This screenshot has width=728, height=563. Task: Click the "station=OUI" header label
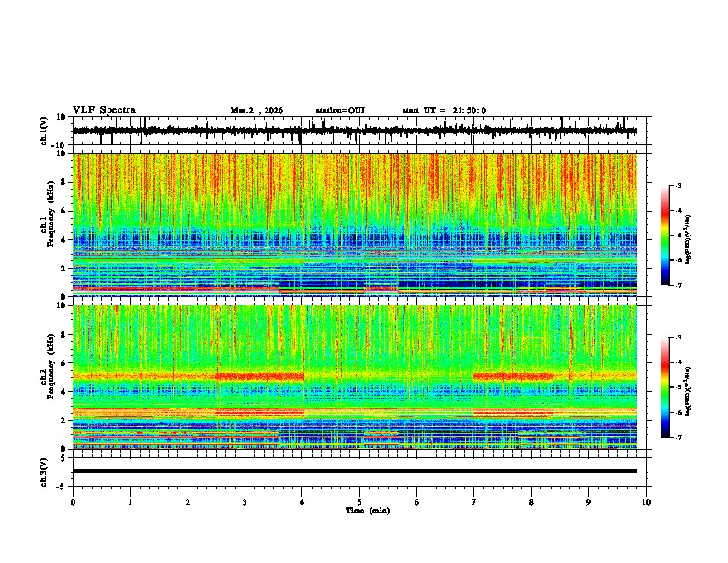click(340, 110)
